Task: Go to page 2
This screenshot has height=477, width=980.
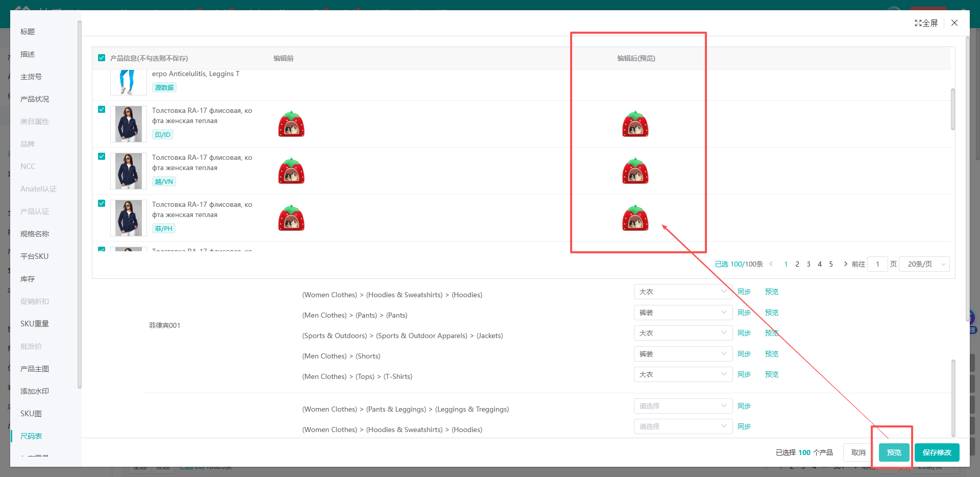Action: click(797, 264)
